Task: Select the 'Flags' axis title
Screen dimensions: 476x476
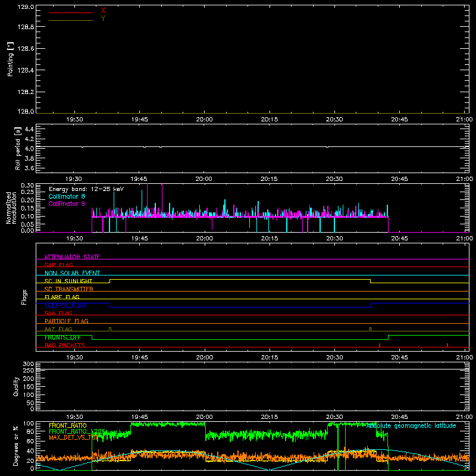Action: coord(24,297)
